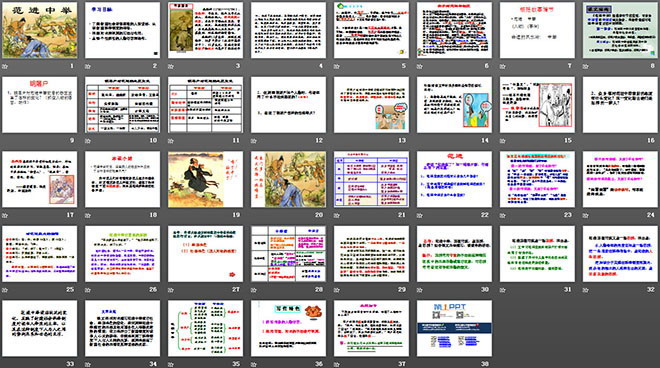Select slide 35 bracket diagram thumbnail
Image resolution: width=660 pixels, height=368 pixels.
click(x=205, y=328)
